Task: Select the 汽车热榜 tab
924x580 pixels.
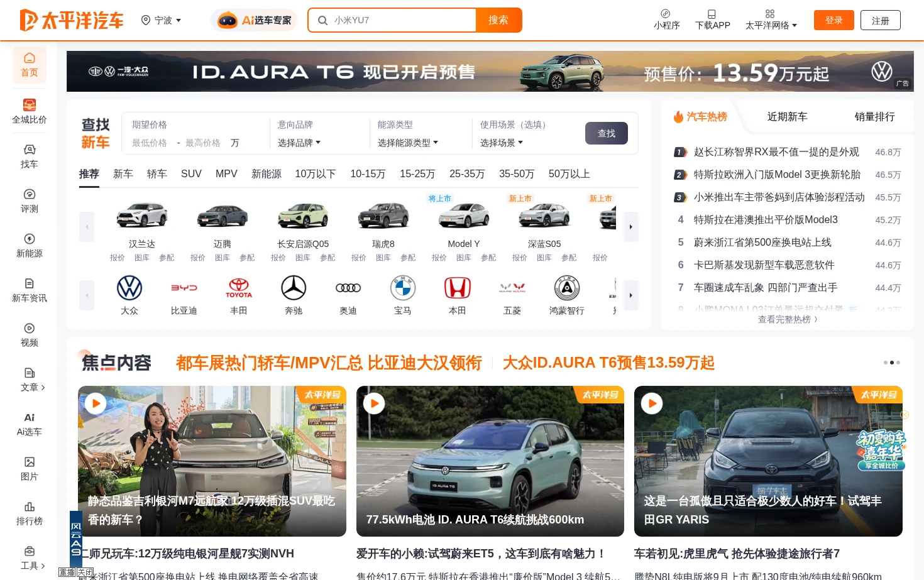Action: [700, 116]
